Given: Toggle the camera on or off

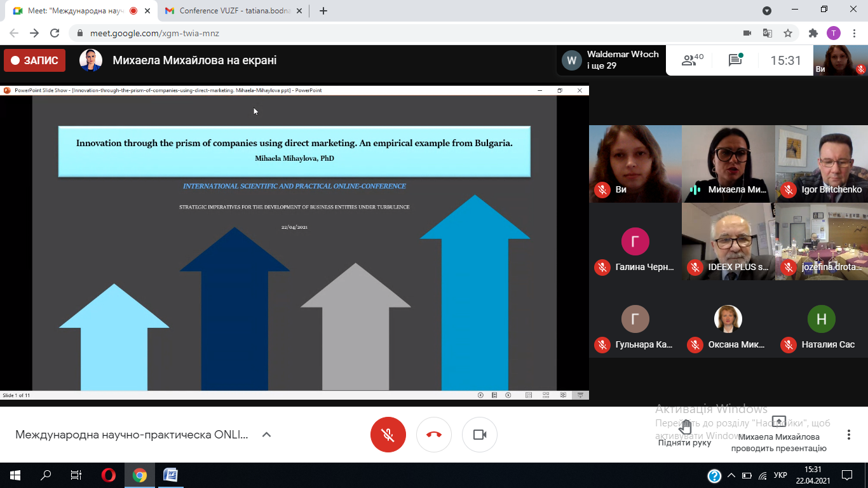Looking at the screenshot, I should (x=480, y=435).
